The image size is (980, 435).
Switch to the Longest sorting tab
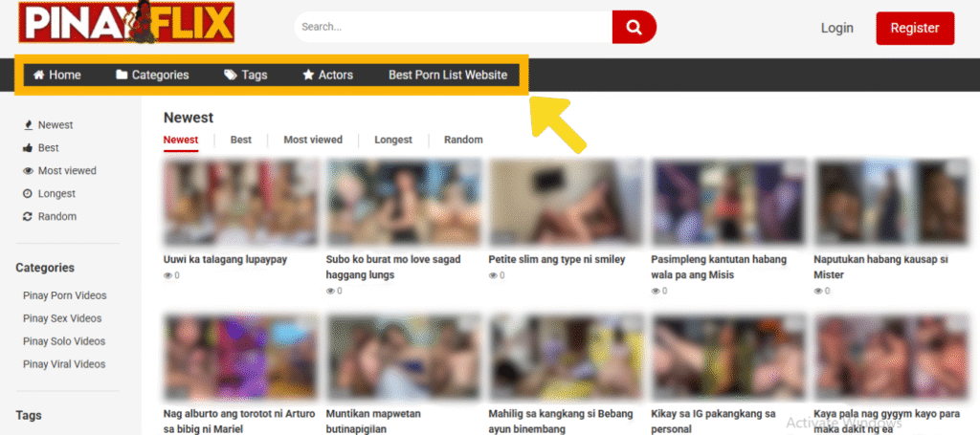tap(393, 140)
